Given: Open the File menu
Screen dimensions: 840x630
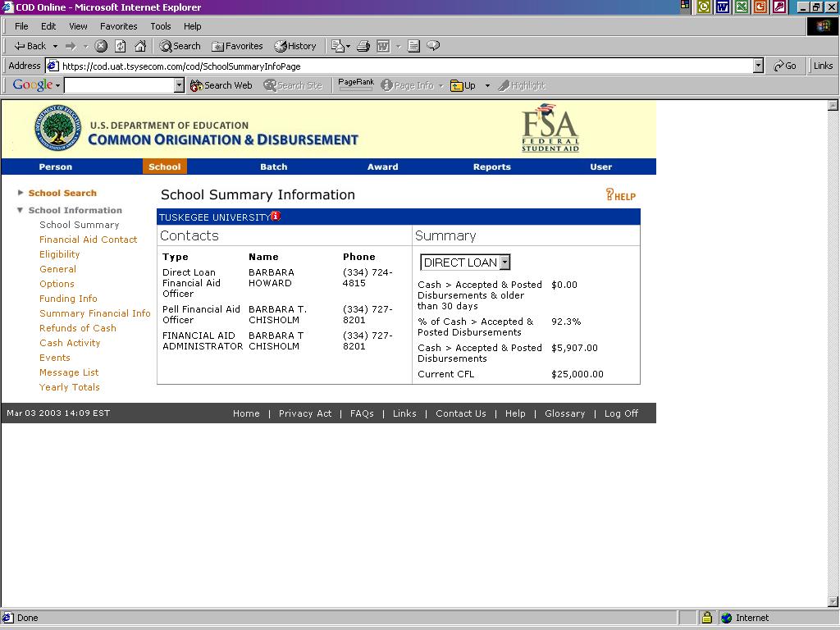Looking at the screenshot, I should [21, 26].
